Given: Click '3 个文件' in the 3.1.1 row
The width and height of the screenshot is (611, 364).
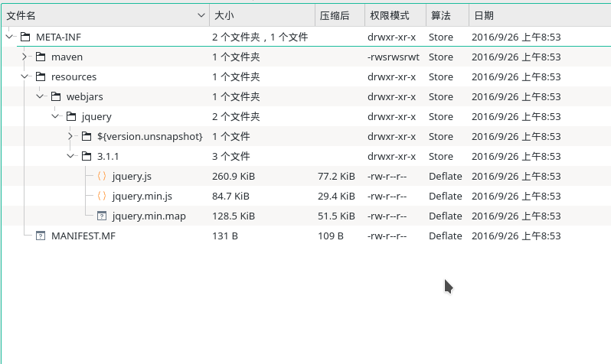Looking at the screenshot, I should pos(230,156).
